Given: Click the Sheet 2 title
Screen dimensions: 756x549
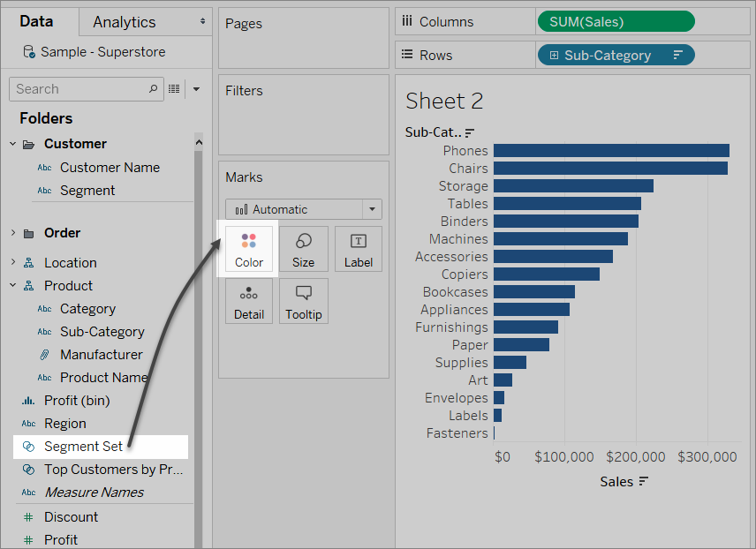Looking at the screenshot, I should coord(444,102).
